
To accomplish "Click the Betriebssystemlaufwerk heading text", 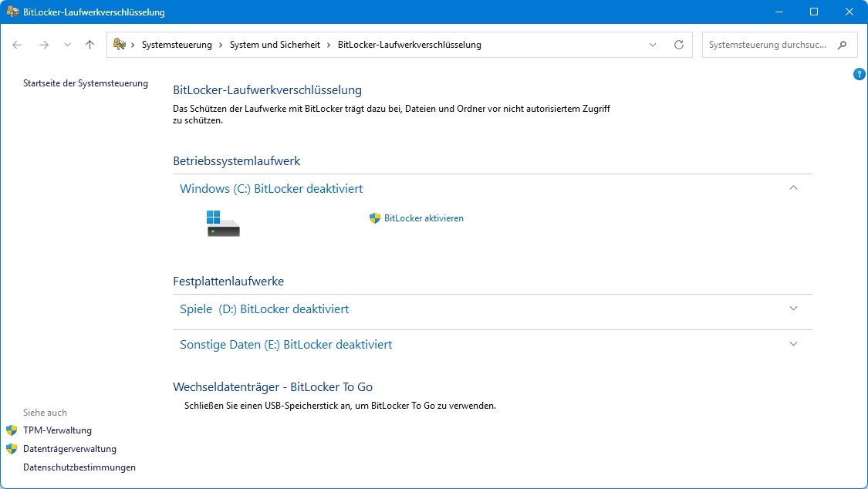I will pos(236,161).
